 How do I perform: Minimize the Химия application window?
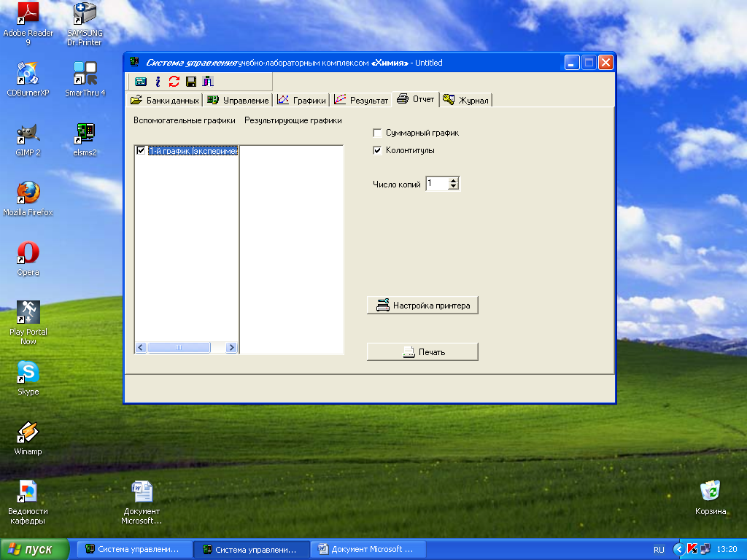572,63
